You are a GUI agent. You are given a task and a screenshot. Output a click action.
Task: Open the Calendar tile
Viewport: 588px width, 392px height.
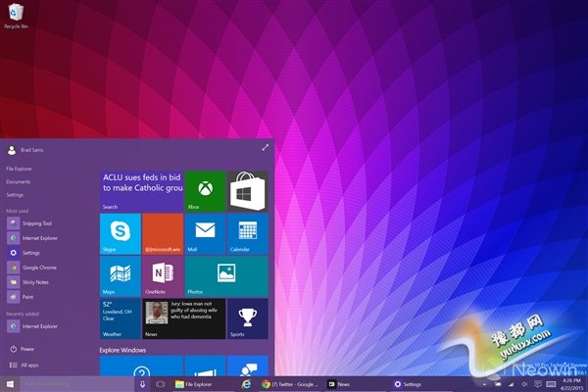pos(247,233)
